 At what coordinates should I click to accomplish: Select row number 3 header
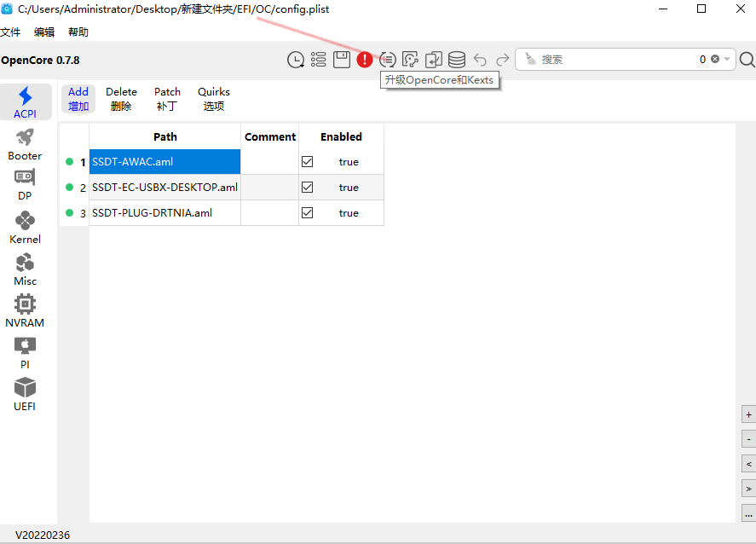[75, 213]
